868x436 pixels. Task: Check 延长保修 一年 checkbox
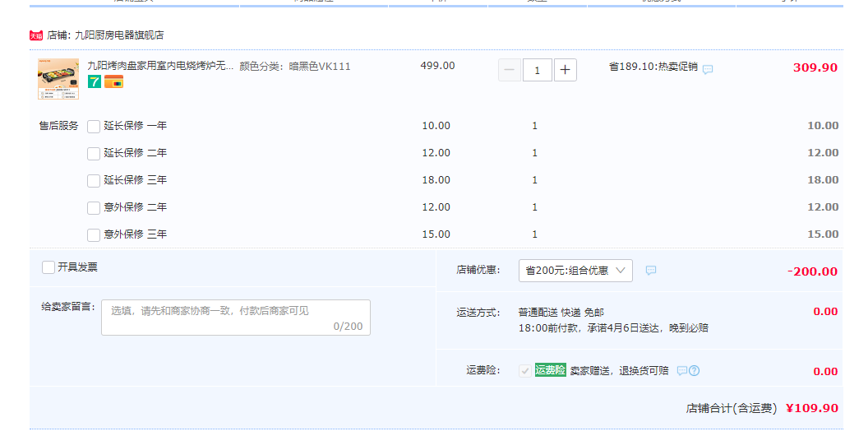pyautogui.click(x=94, y=127)
